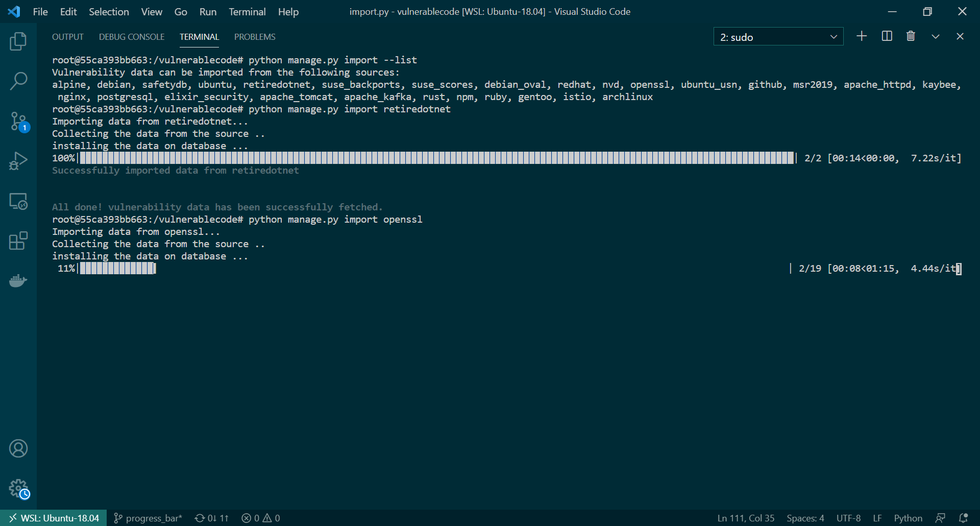Click the progress_bar* git branch
The height and width of the screenshot is (526, 980).
click(148, 518)
